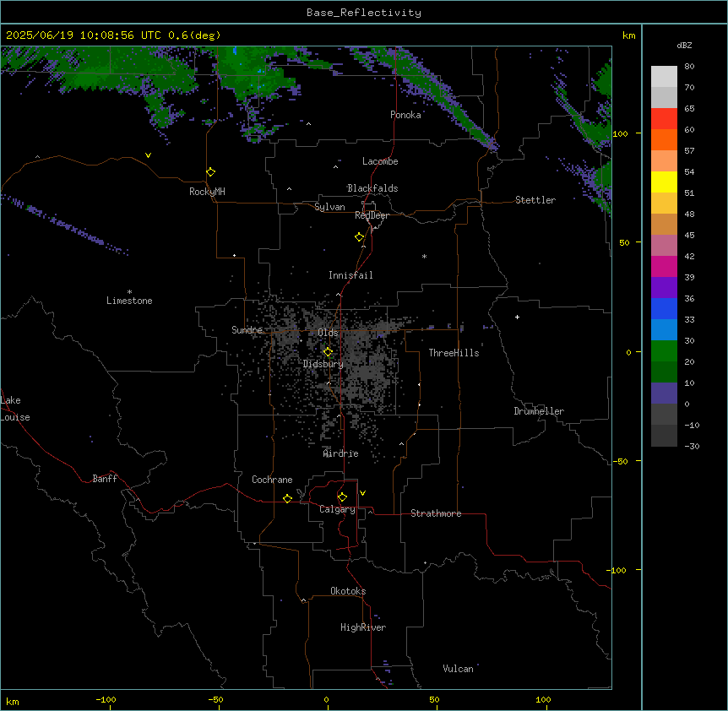Click the Cochrane city label
Viewport: 728px width, 711px height.
[x=272, y=480]
